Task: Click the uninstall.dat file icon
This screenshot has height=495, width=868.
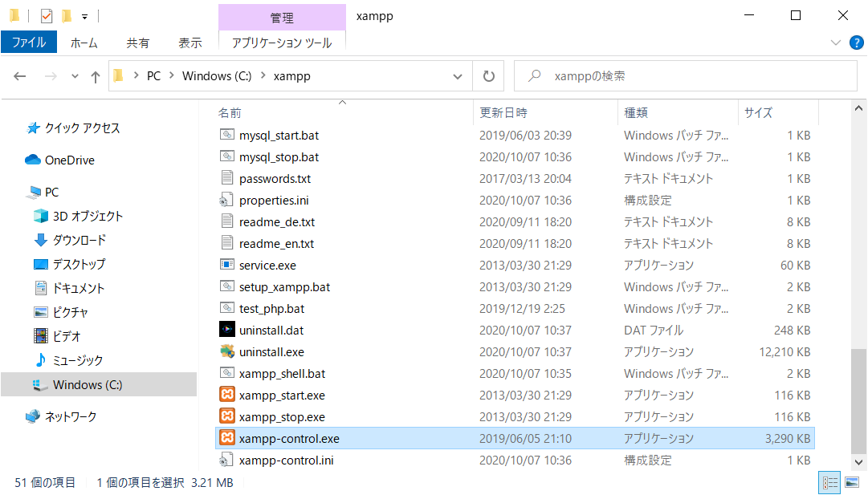Action: 227,330
